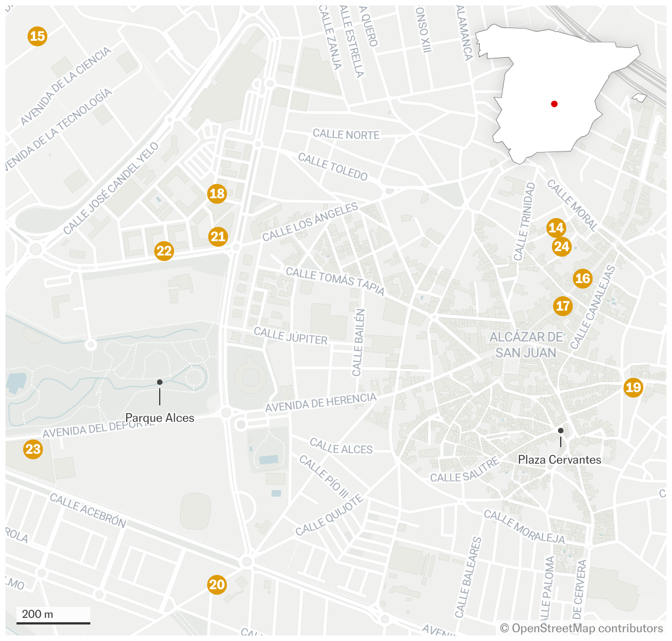Click map marker number 15
Image resolution: width=672 pixels, height=641 pixels.
coord(37,36)
